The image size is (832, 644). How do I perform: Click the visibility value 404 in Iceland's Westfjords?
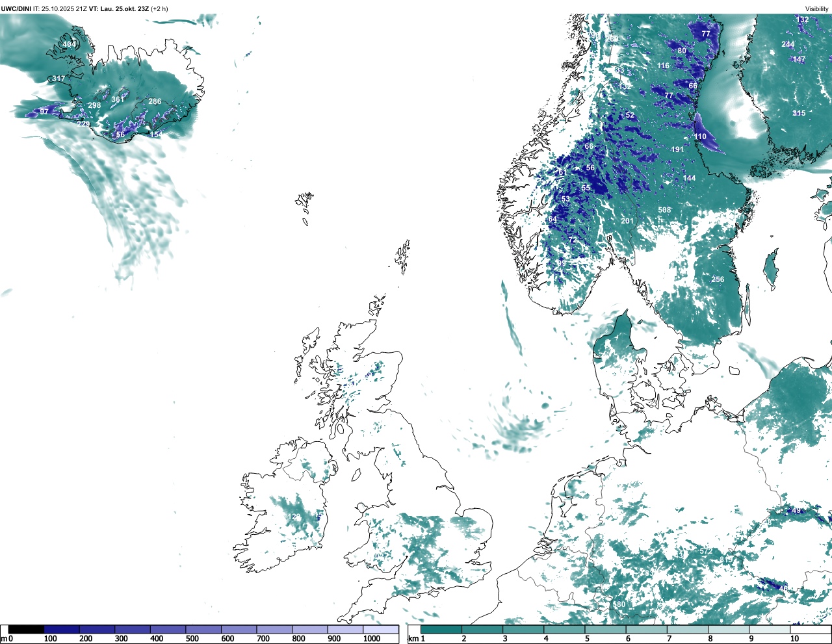[x=69, y=44]
